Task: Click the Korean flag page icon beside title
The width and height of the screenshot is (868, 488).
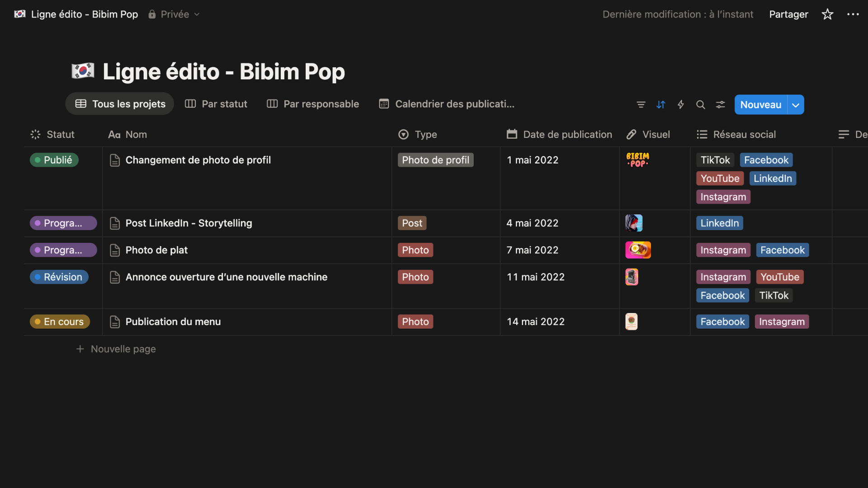Action: coord(83,71)
